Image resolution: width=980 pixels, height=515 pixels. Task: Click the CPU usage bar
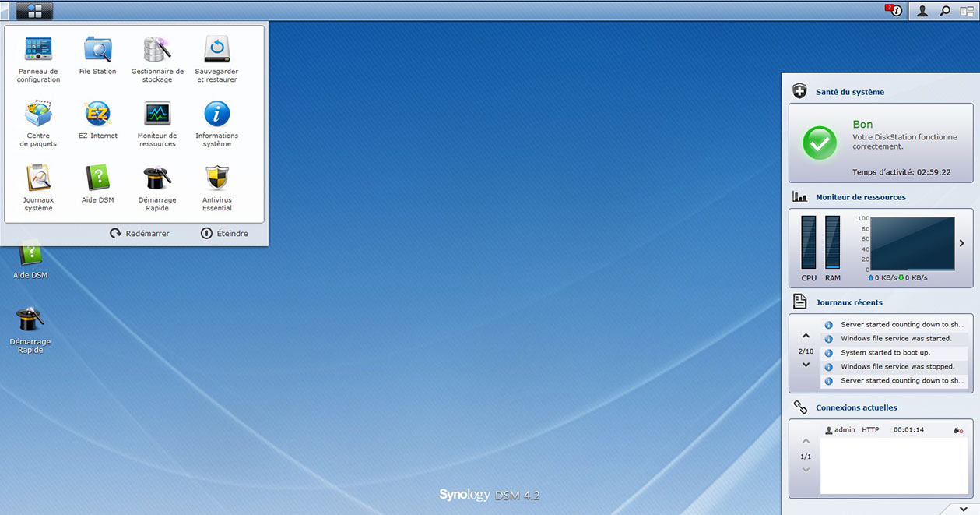click(x=809, y=242)
